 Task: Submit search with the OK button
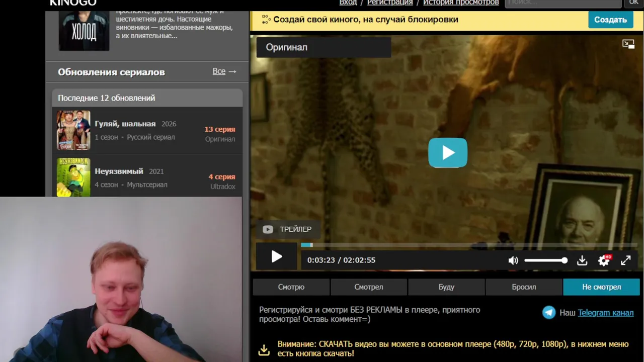pos(634,3)
